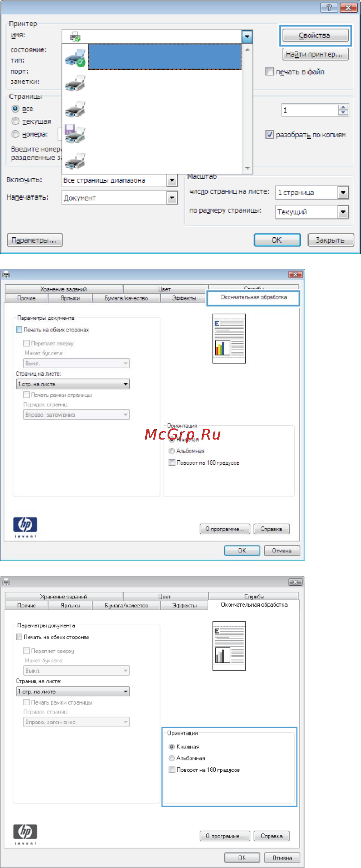Open the Макет буклета Выкл. dropdown in the lower window
The image size is (361, 868).
point(77,671)
